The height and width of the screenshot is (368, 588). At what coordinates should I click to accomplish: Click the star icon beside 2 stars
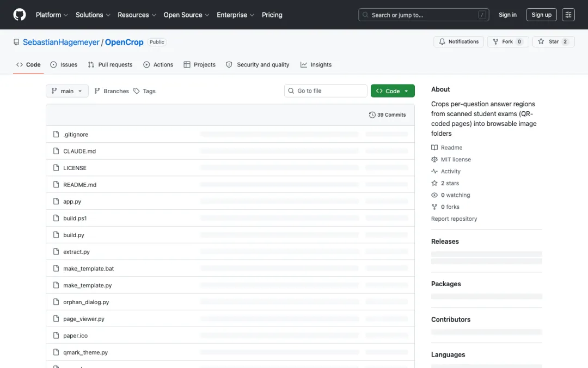tap(434, 183)
